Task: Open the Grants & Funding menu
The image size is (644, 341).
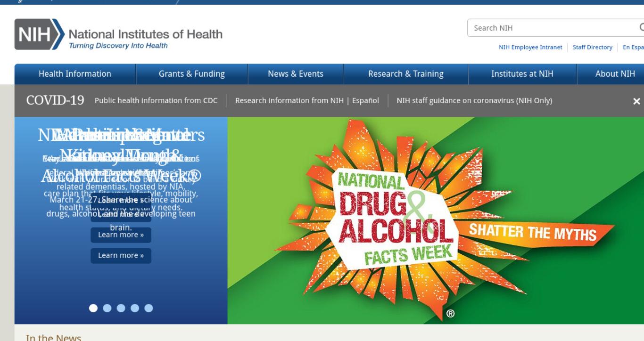Action: (x=192, y=74)
